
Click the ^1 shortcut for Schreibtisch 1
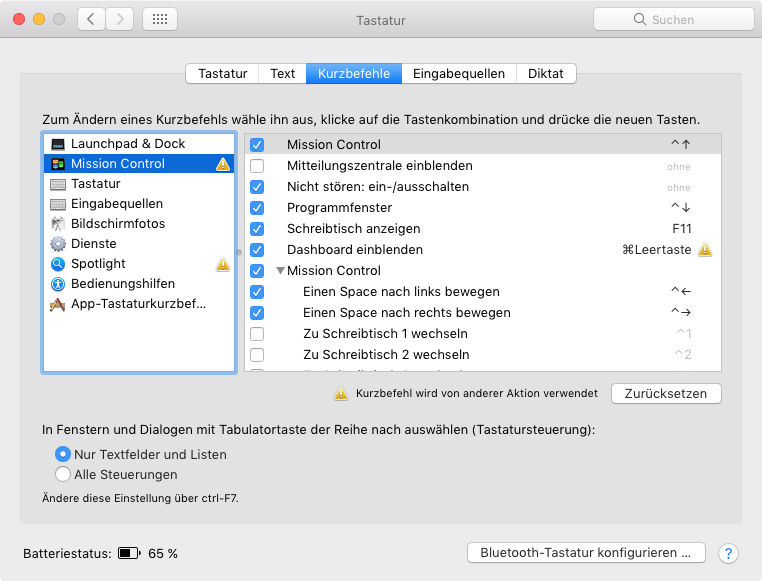(684, 334)
